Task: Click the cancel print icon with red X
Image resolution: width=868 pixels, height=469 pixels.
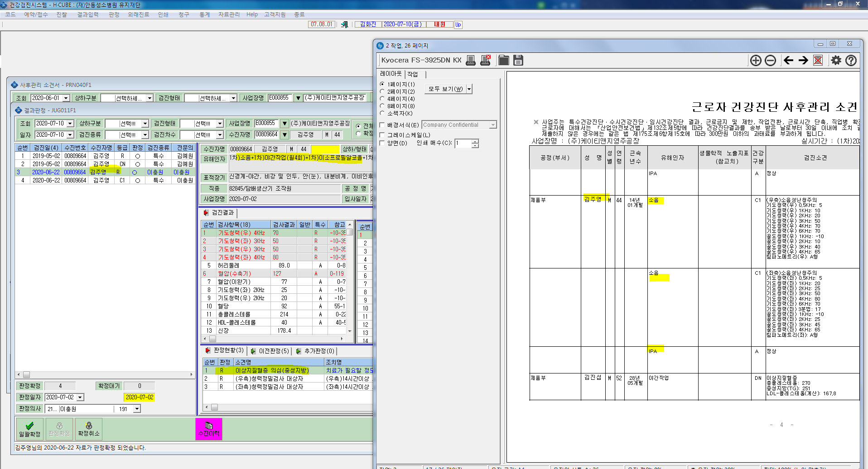Action: point(486,60)
